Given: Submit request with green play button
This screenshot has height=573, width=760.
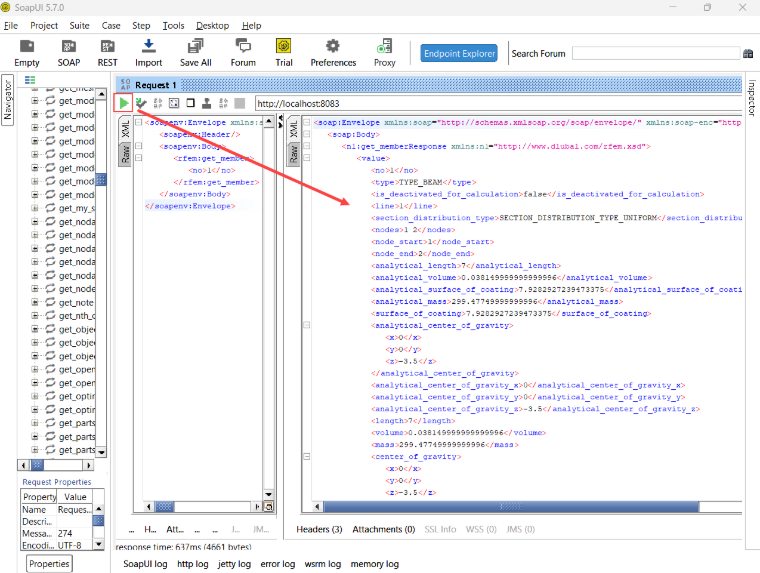Looking at the screenshot, I should (x=124, y=103).
